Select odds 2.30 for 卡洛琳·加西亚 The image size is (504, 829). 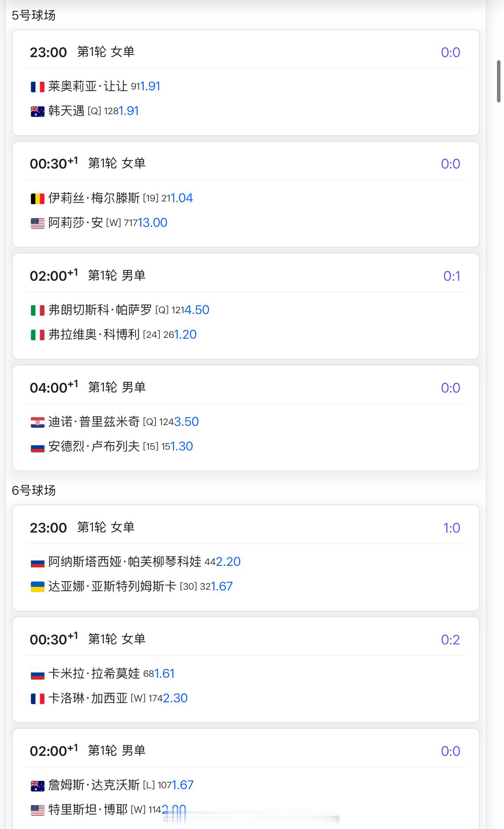[x=175, y=698]
